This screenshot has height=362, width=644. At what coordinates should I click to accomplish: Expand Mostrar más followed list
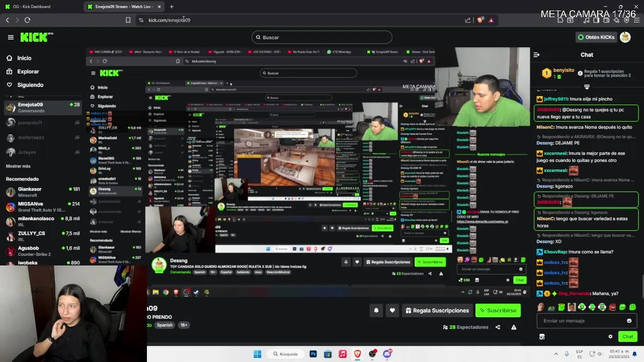pyautogui.click(x=18, y=166)
